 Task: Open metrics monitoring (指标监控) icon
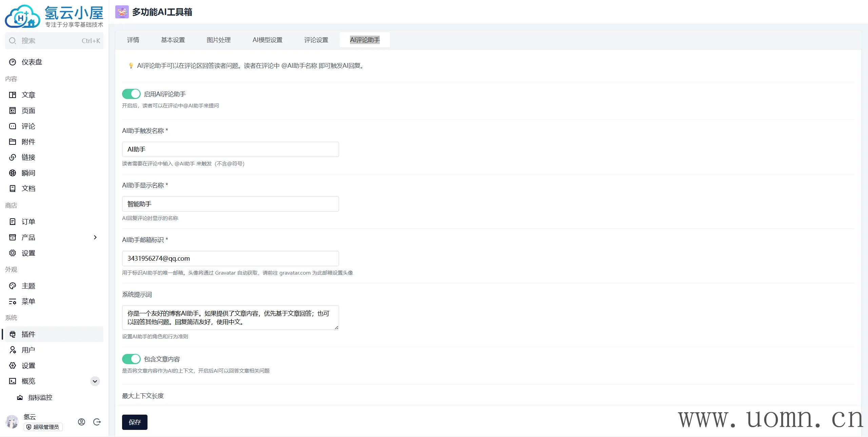point(20,397)
